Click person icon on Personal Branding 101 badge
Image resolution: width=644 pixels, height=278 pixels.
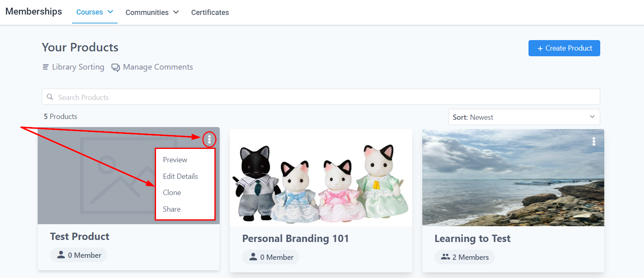click(x=253, y=257)
